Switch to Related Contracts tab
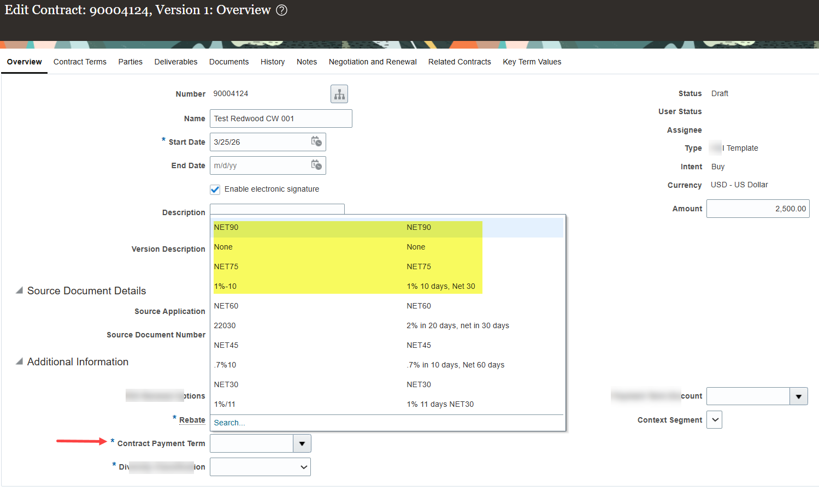This screenshot has height=504, width=819. pyautogui.click(x=459, y=62)
